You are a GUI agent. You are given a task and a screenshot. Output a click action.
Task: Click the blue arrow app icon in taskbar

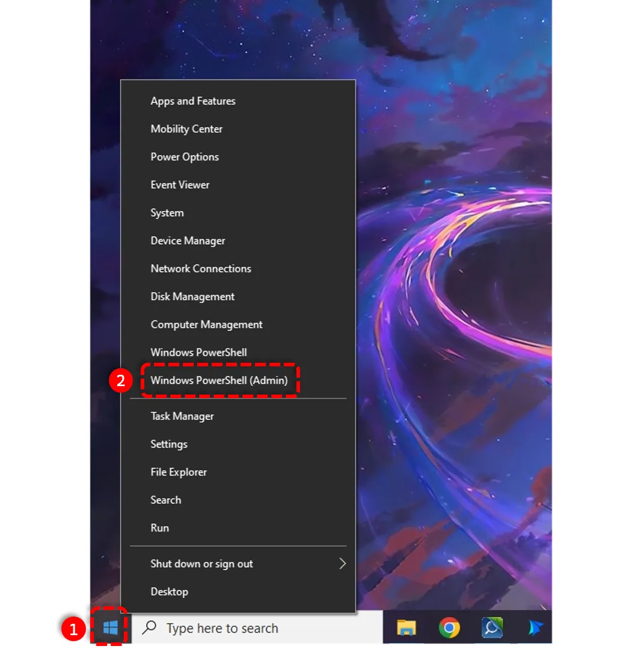pyautogui.click(x=535, y=627)
